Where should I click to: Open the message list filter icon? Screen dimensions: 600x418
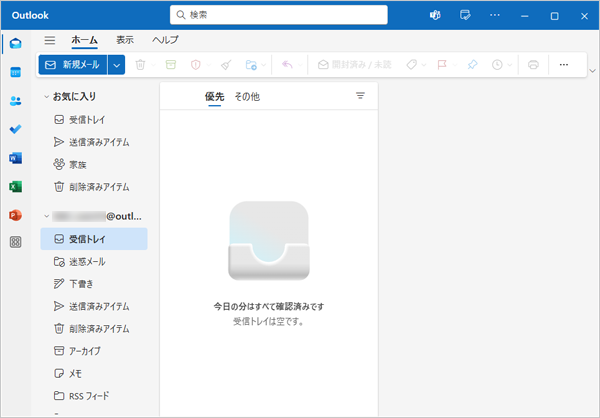click(360, 96)
